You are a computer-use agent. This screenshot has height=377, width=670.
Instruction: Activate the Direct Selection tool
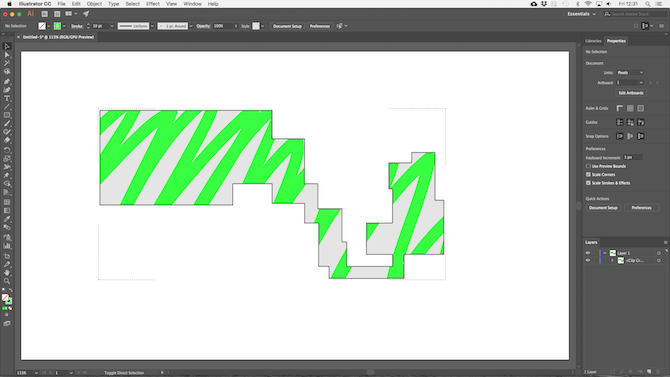(x=7, y=55)
